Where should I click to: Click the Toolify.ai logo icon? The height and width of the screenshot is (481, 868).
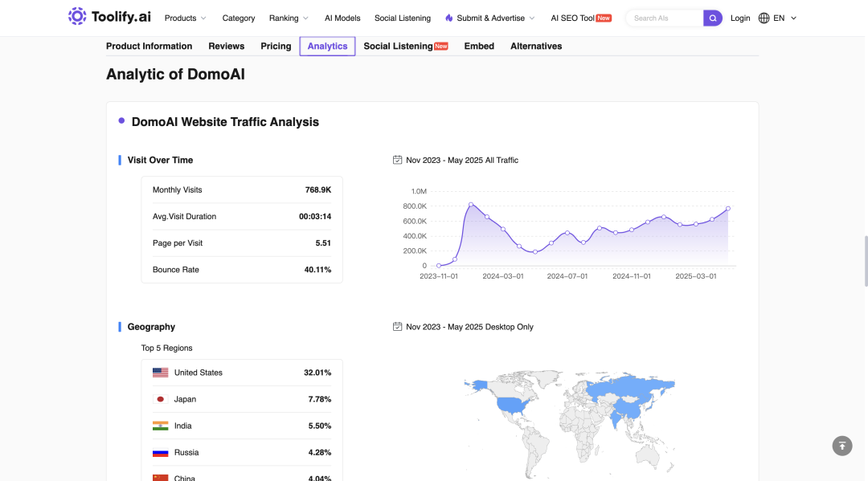pos(77,17)
